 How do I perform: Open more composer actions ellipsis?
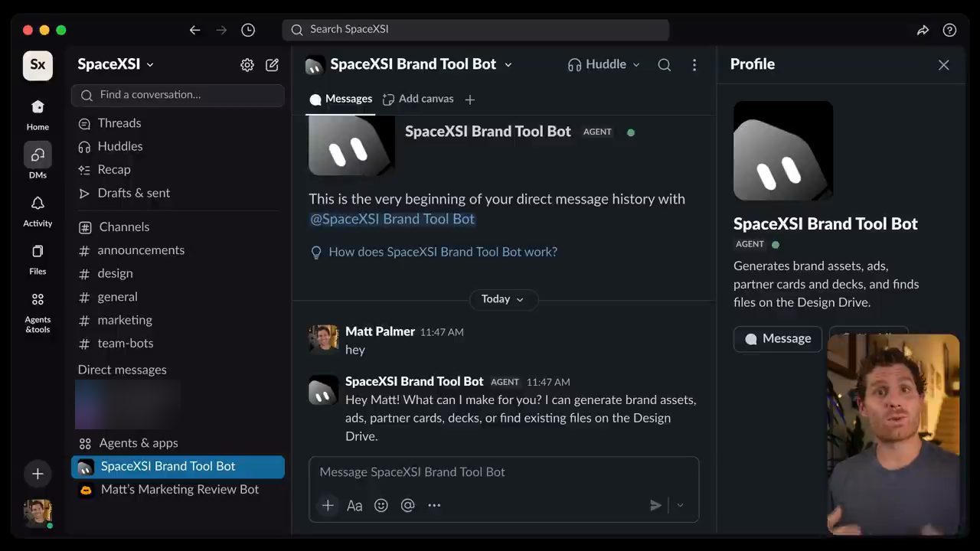point(434,505)
